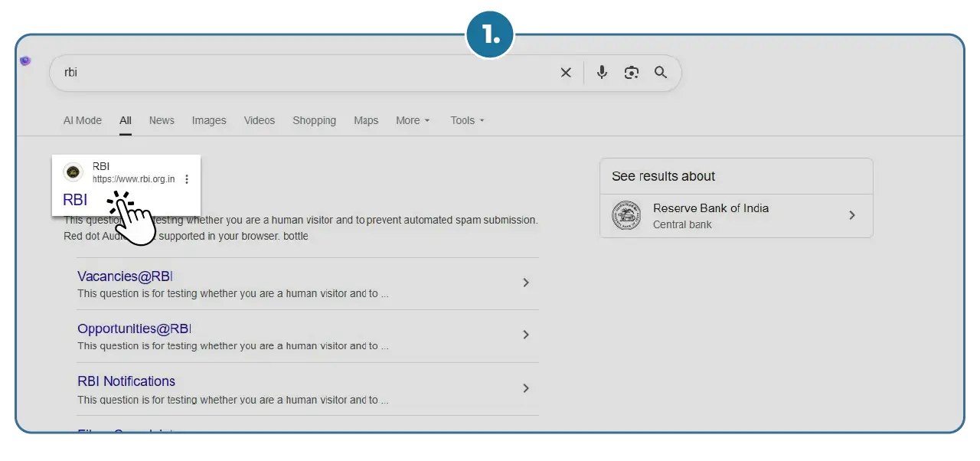The image size is (980, 461).
Task: Switch to the Images tab
Action: (209, 120)
